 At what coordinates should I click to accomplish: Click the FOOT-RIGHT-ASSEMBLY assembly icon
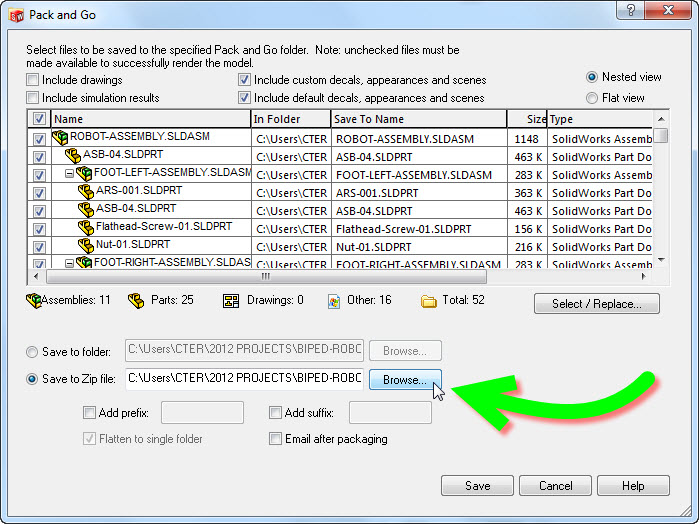[x=84, y=262]
